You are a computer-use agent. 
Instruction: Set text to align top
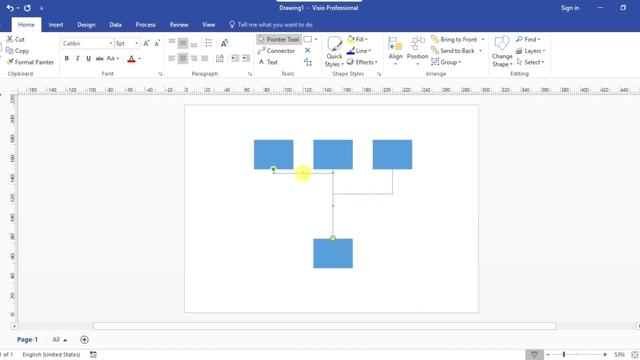click(172, 43)
